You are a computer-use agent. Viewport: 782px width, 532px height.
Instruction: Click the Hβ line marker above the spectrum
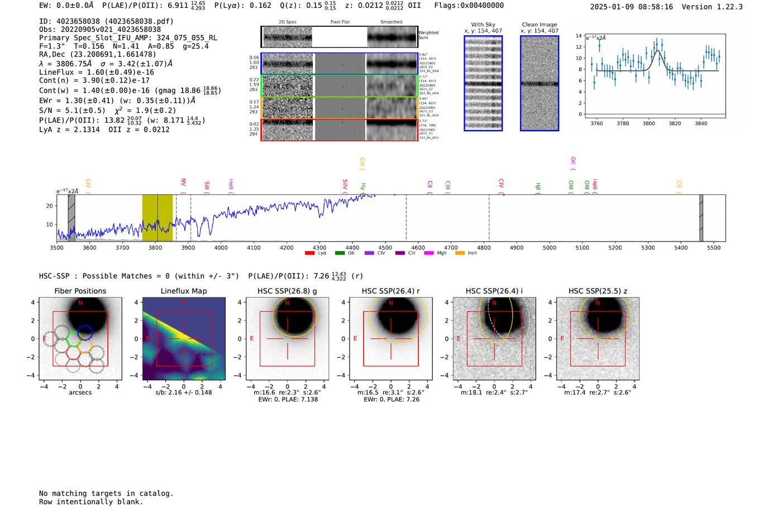538,188
